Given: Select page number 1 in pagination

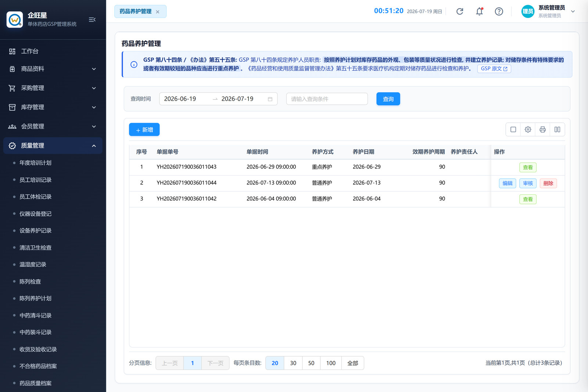Looking at the screenshot, I should [192, 363].
